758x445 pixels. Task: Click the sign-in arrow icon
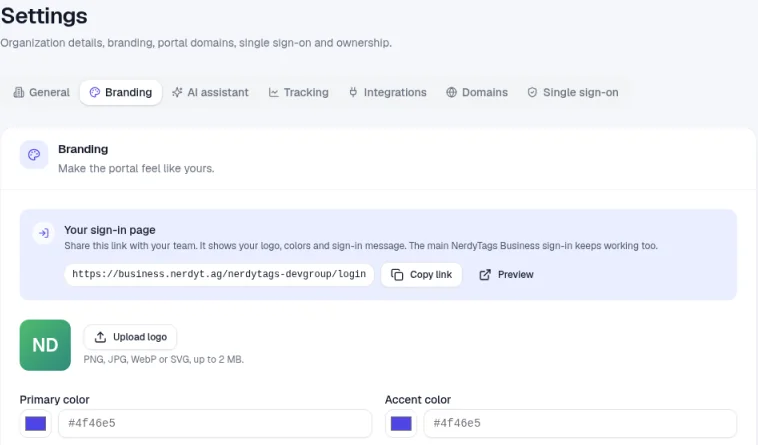click(44, 233)
